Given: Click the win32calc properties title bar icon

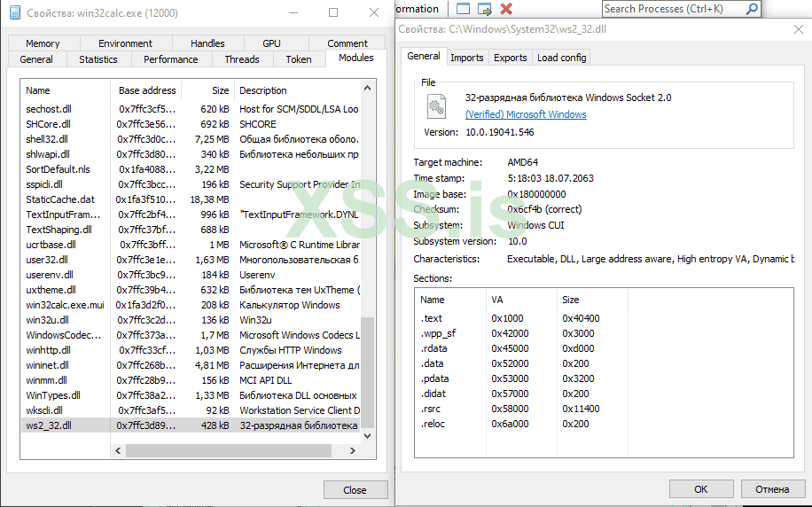Looking at the screenshot, I should pyautogui.click(x=15, y=13).
